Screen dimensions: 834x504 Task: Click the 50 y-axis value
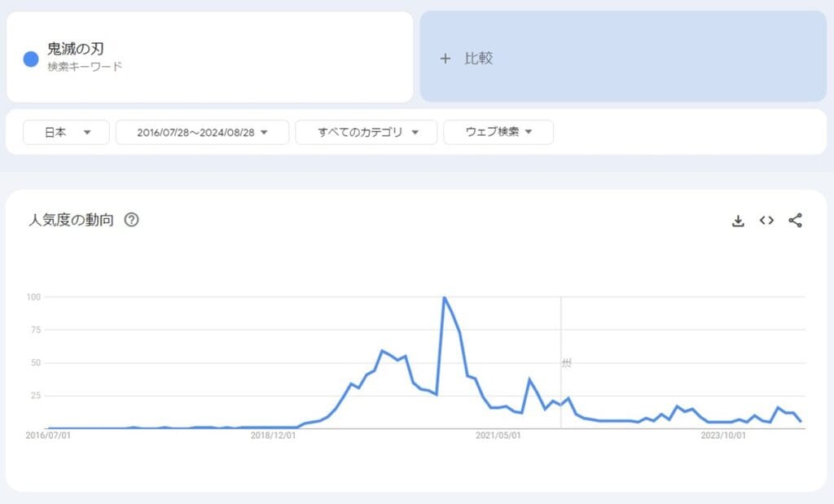tap(36, 362)
